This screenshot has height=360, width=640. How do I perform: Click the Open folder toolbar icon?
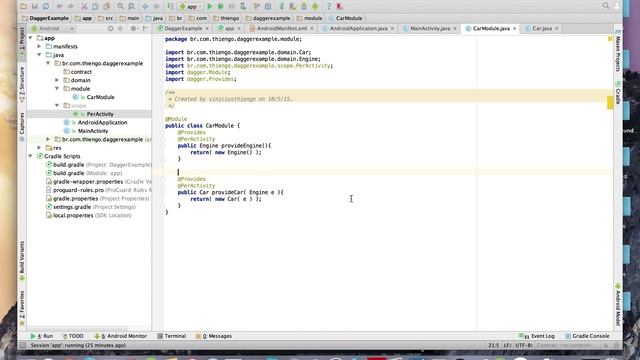tap(23, 6)
